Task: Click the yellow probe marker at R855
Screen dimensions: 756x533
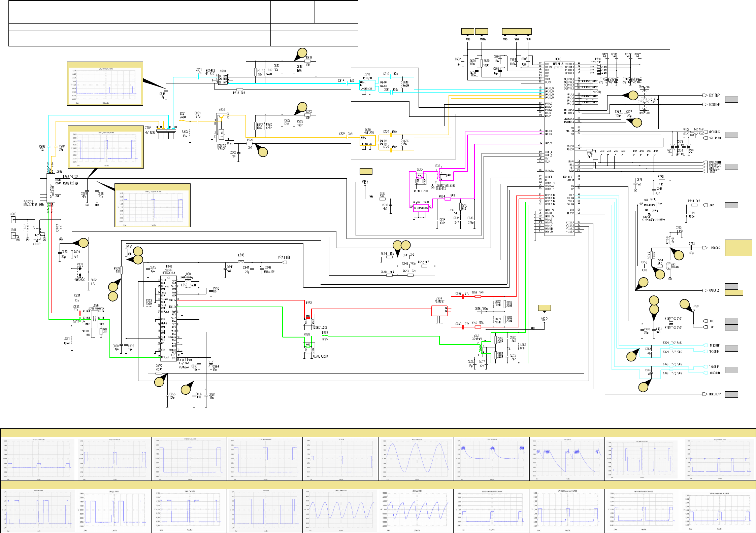Action: (159, 382)
